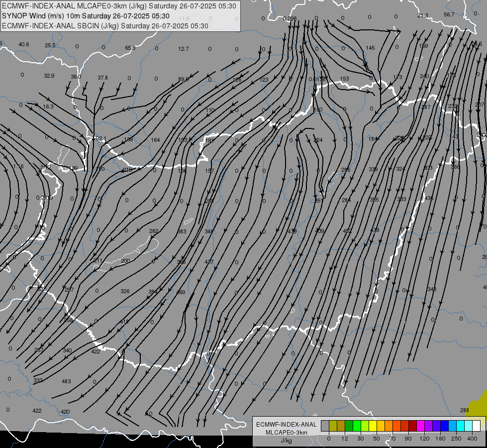
Task: Click the map value 340
Action: click(x=67, y=350)
